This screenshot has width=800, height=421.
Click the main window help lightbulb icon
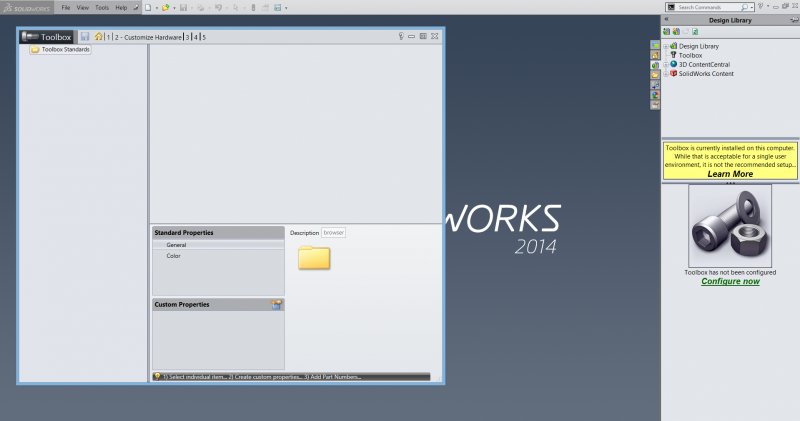coord(760,6)
